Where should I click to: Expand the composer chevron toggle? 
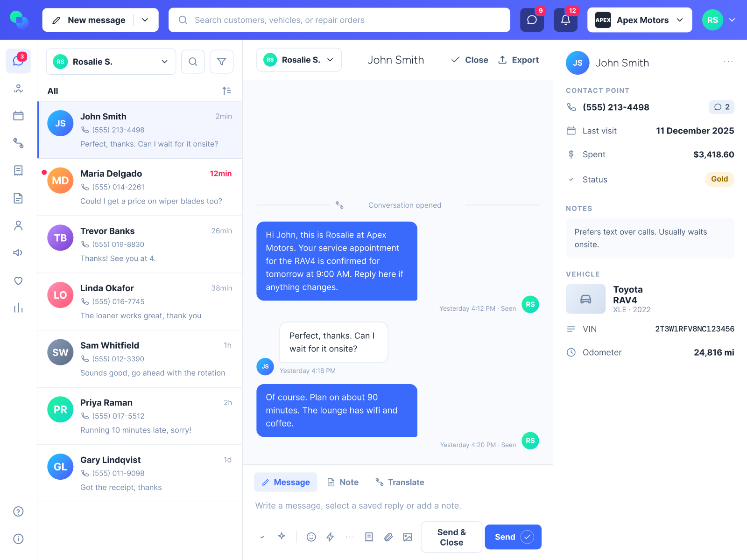click(262, 537)
